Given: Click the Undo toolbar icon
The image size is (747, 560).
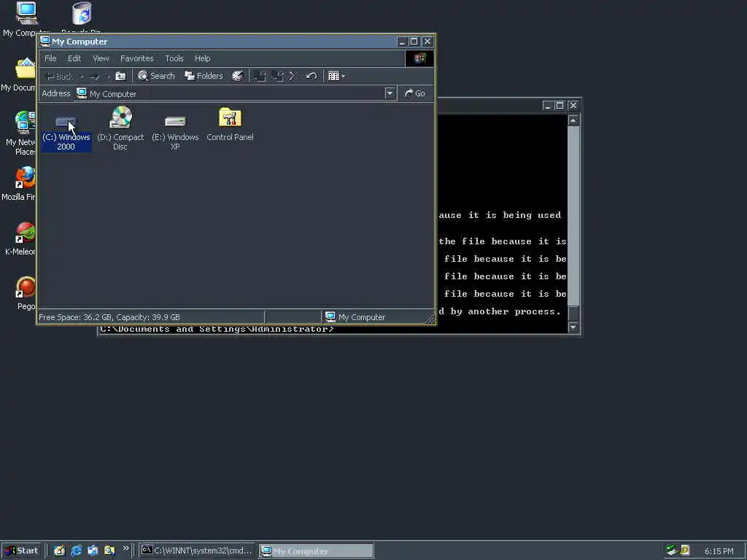Looking at the screenshot, I should point(311,76).
